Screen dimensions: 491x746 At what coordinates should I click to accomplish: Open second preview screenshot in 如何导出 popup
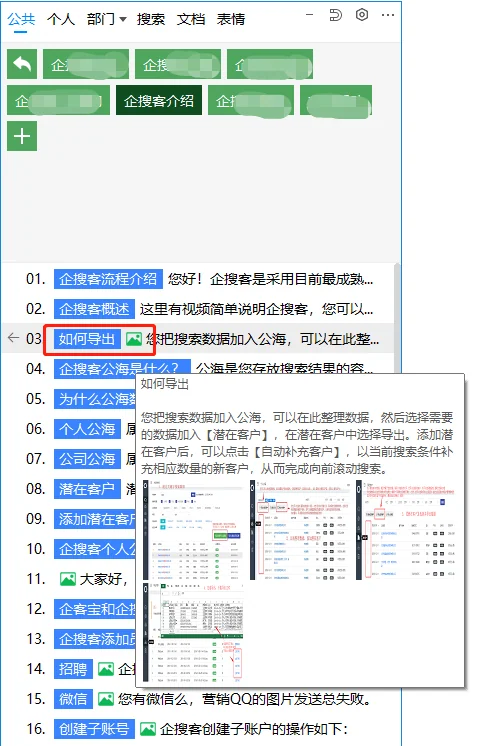(x=300, y=530)
